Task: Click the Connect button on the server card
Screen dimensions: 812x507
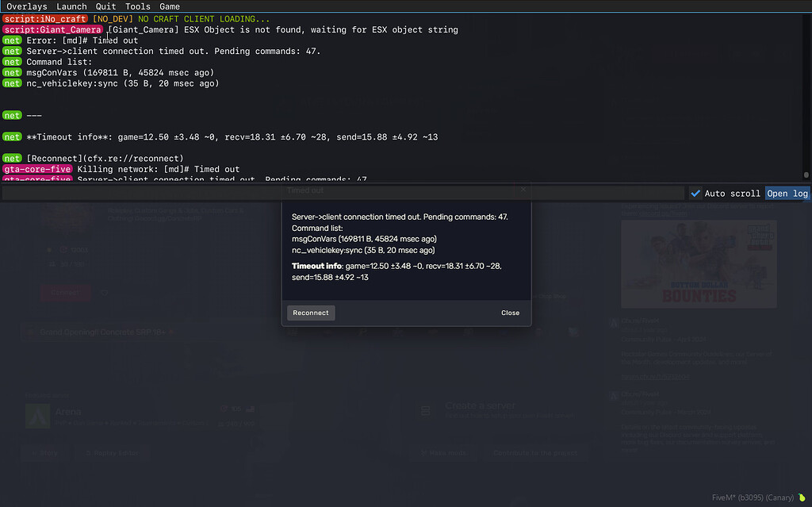Action: point(65,293)
